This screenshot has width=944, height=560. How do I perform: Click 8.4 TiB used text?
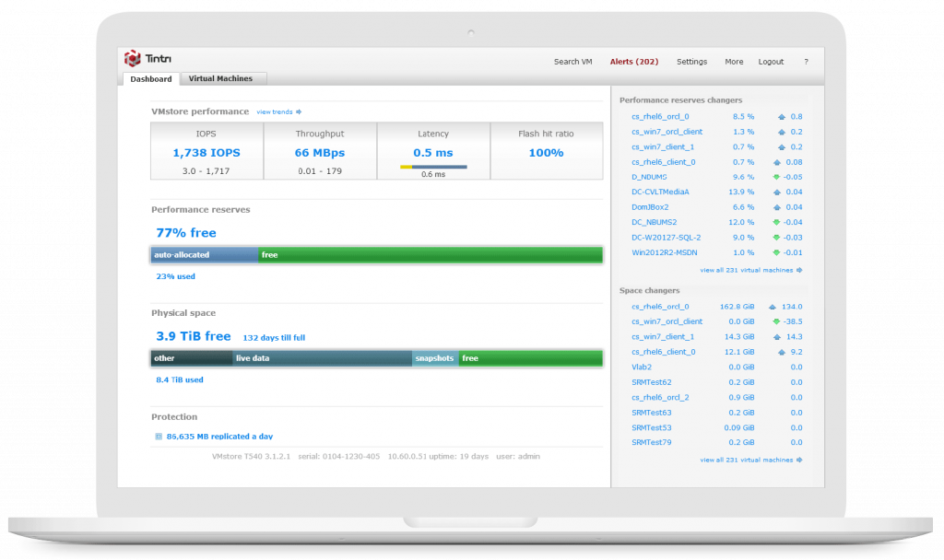(x=180, y=380)
